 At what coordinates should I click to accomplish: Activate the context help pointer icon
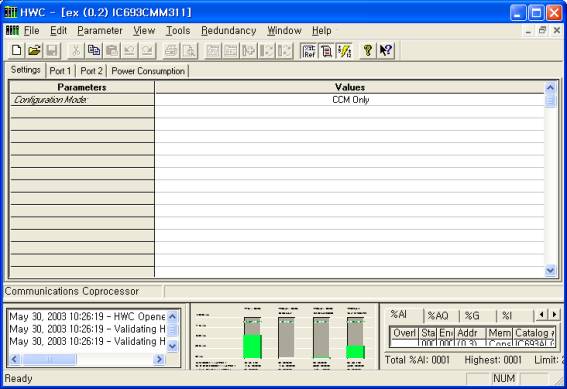pos(386,51)
